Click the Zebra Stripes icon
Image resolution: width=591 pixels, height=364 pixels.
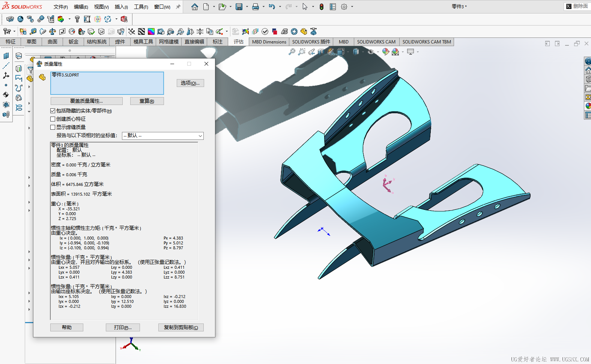pyautogui.click(x=141, y=31)
